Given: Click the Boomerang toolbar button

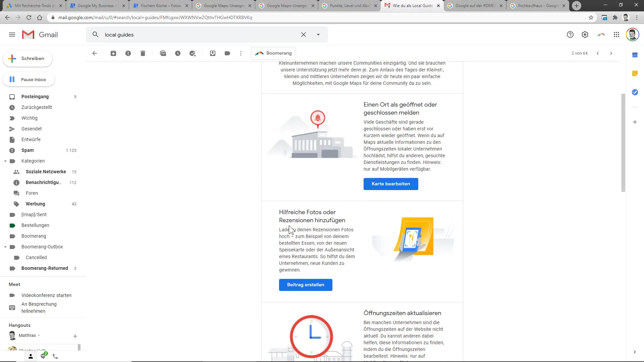Looking at the screenshot, I should [273, 53].
